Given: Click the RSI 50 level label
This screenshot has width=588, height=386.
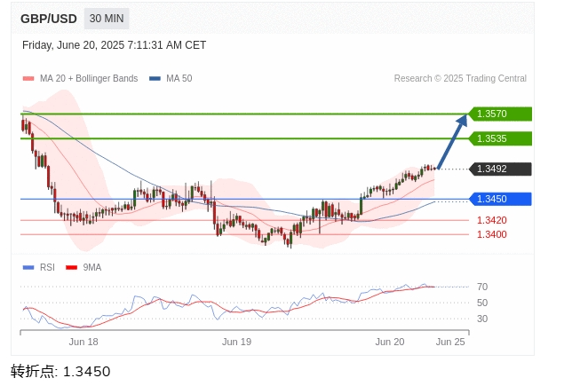Looking at the screenshot, I should point(482,303).
